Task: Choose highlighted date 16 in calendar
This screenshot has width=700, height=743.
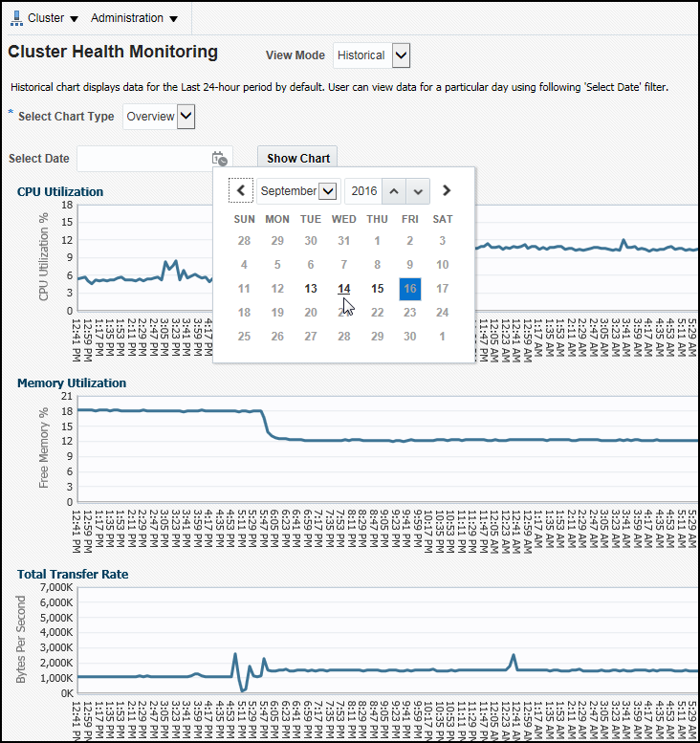Action: tap(410, 289)
